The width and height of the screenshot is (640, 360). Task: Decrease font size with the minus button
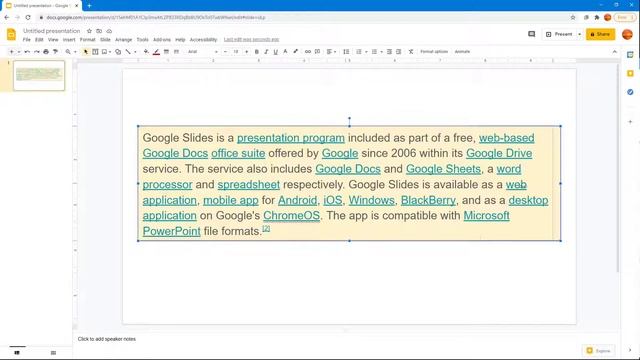click(x=225, y=52)
